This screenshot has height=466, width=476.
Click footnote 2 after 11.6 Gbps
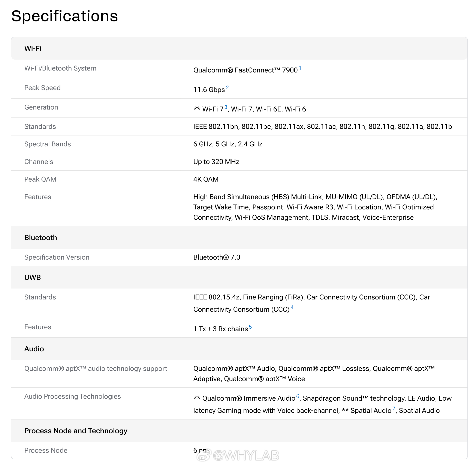(227, 88)
